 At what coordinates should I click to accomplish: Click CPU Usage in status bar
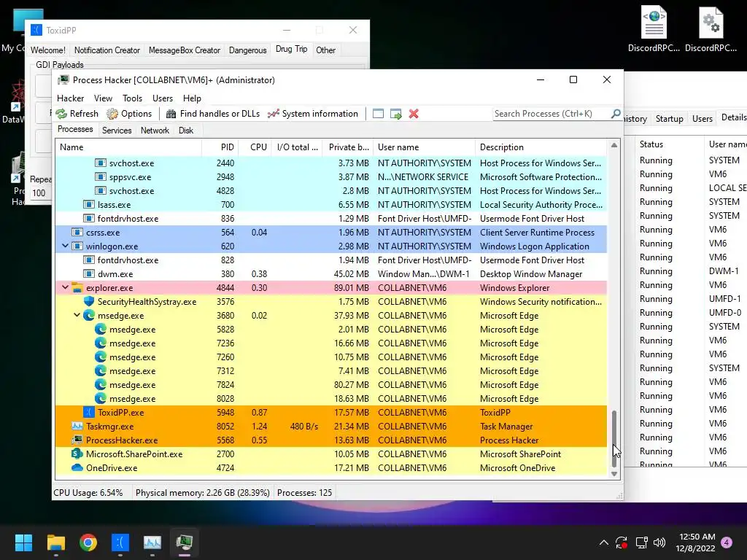pyautogui.click(x=88, y=493)
